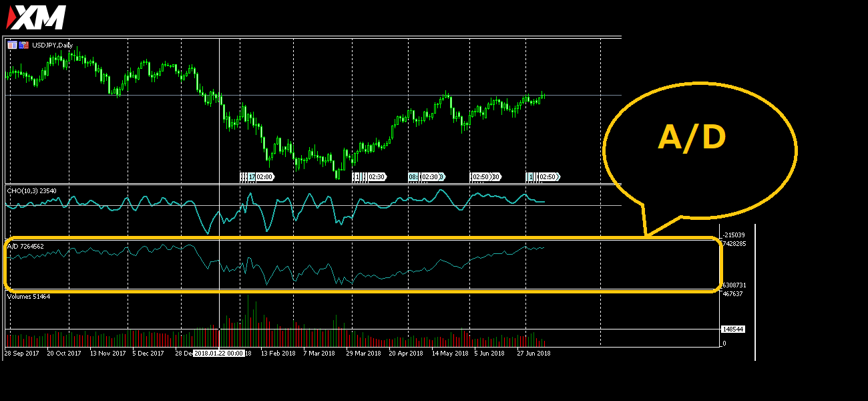This screenshot has height=401, width=868.
Task: Click the 27 Jun 2018 date label
Action: pos(534,353)
